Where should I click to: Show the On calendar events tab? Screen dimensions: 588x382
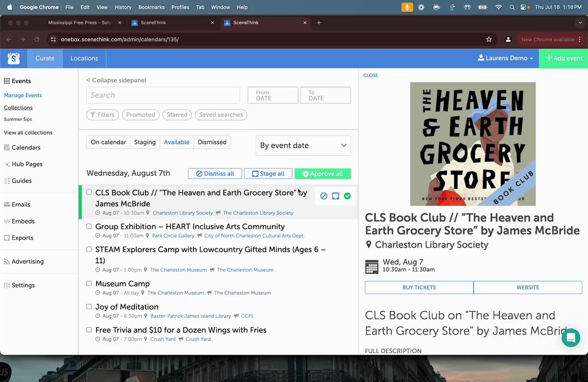click(x=108, y=143)
